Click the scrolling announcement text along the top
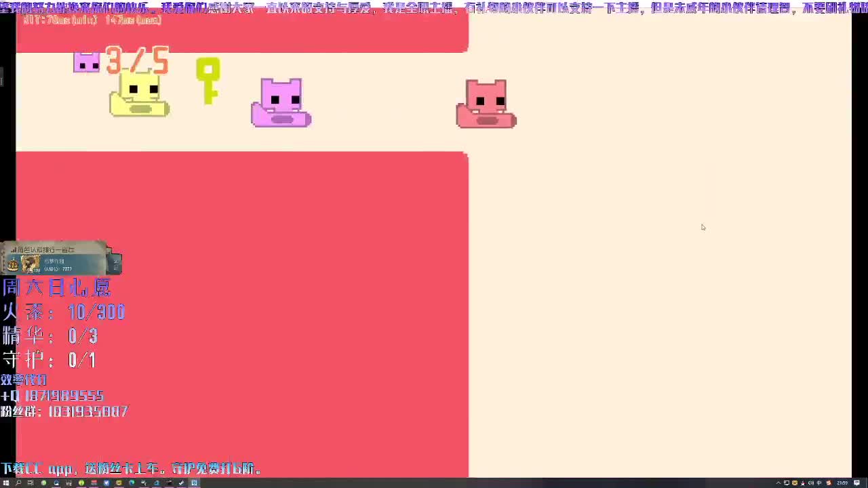The height and width of the screenshot is (488, 868). (434, 7)
